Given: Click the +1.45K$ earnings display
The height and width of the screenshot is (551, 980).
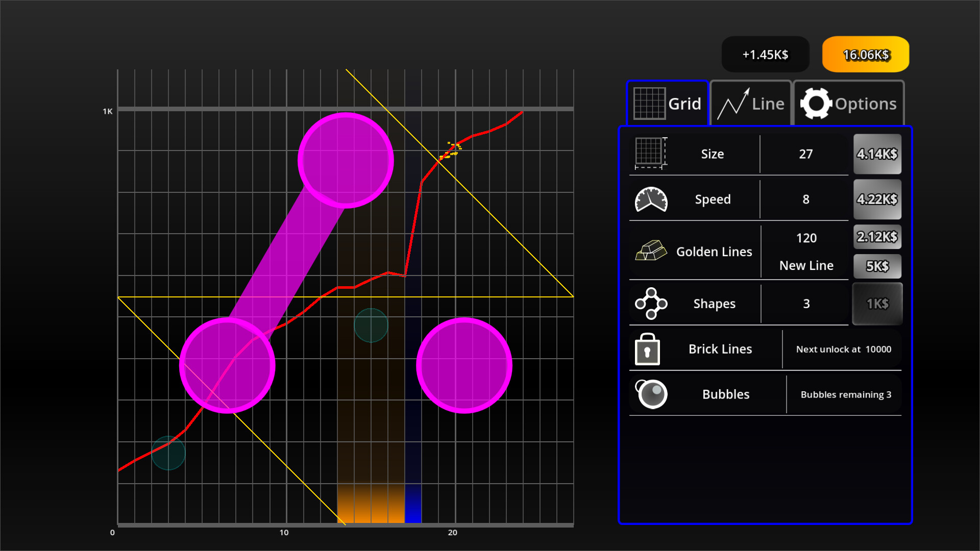Looking at the screenshot, I should click(x=765, y=54).
